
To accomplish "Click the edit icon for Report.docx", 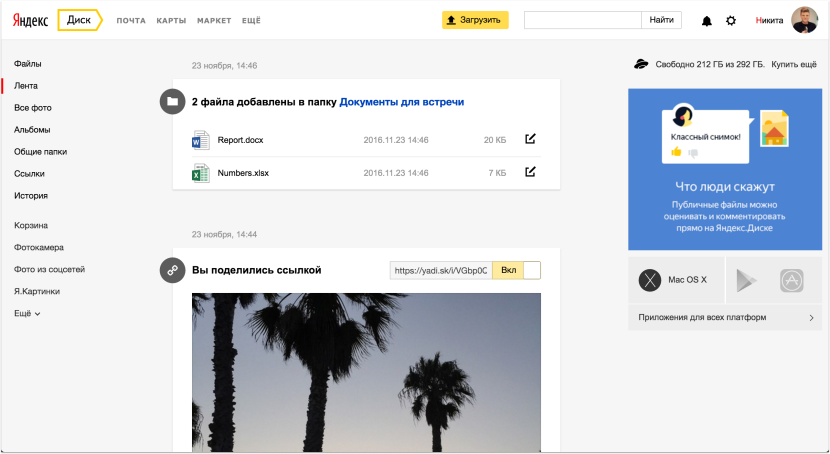I will 531,139.
